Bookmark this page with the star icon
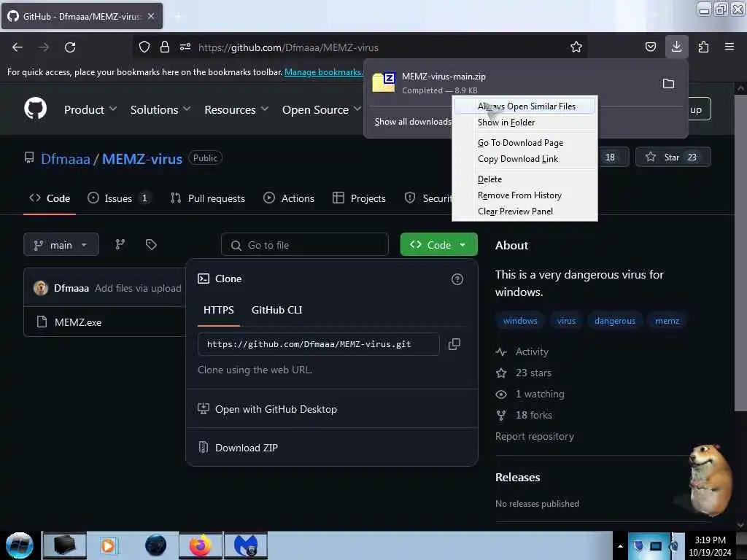This screenshot has height=560, width=747. (x=576, y=47)
